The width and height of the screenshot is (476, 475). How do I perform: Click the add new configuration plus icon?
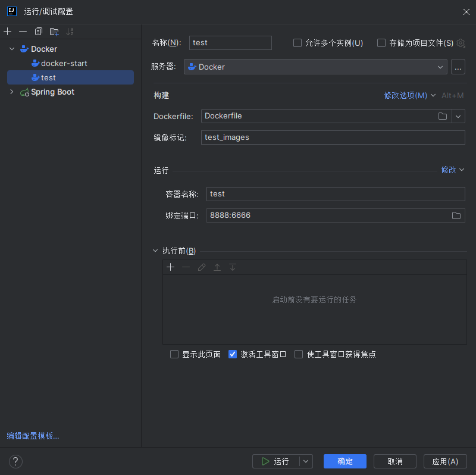click(x=7, y=32)
